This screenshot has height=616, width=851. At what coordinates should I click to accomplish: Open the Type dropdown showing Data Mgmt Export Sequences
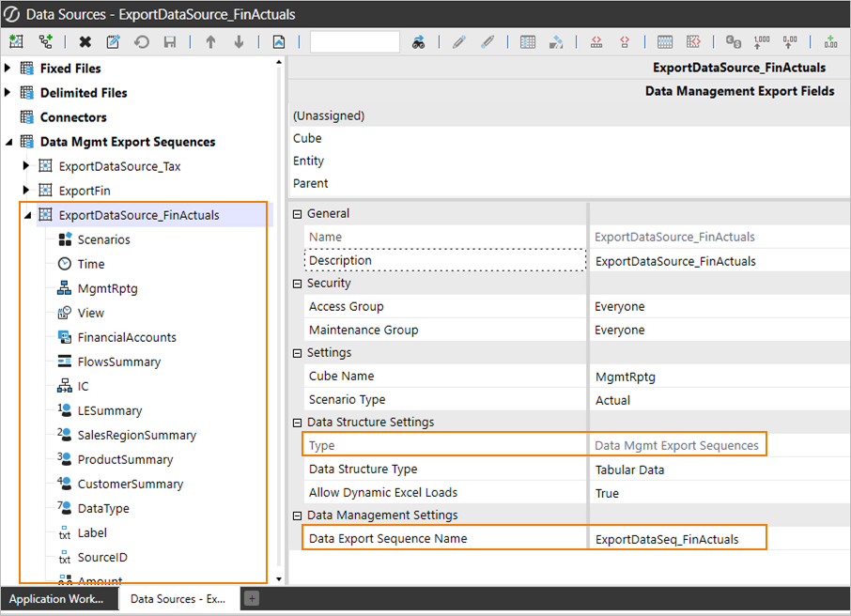point(676,445)
